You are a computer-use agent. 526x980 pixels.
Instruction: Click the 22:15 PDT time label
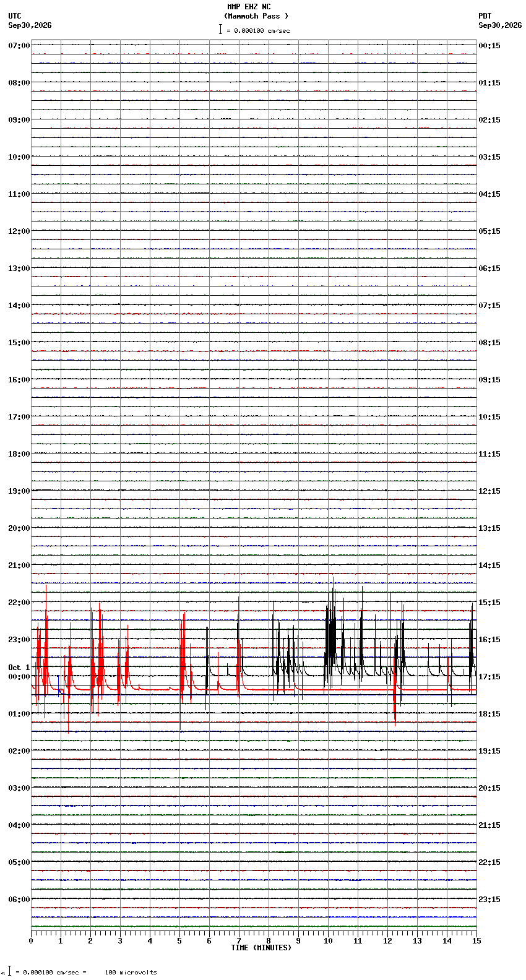pos(489,862)
